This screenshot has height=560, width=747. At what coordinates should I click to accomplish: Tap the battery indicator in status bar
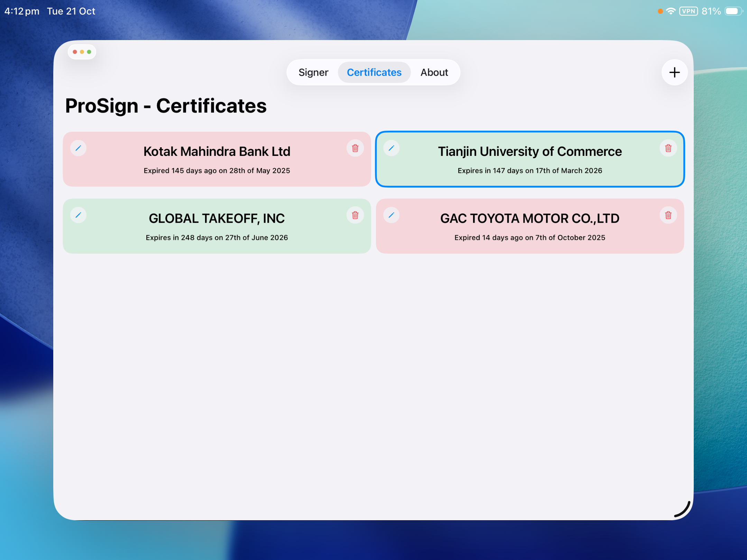[733, 11]
